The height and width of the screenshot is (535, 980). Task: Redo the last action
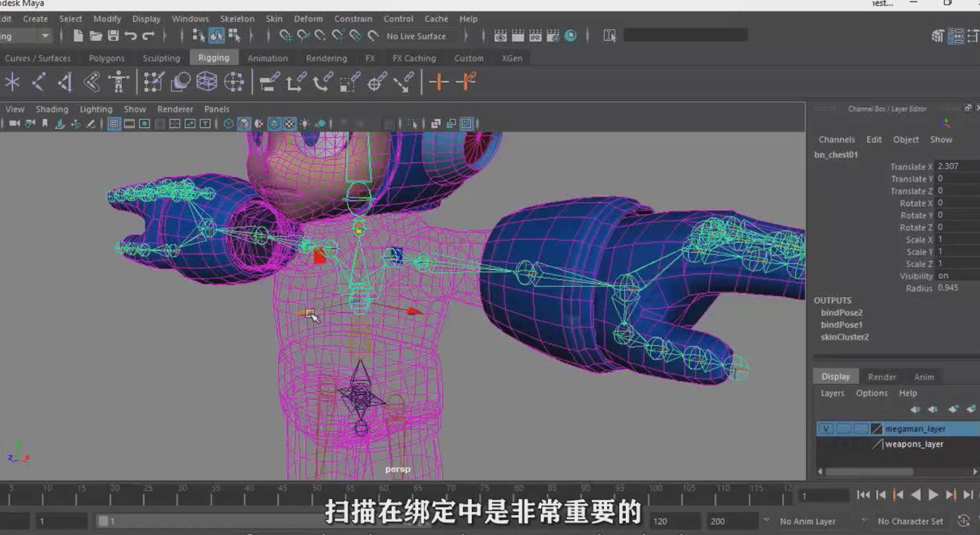[x=149, y=36]
